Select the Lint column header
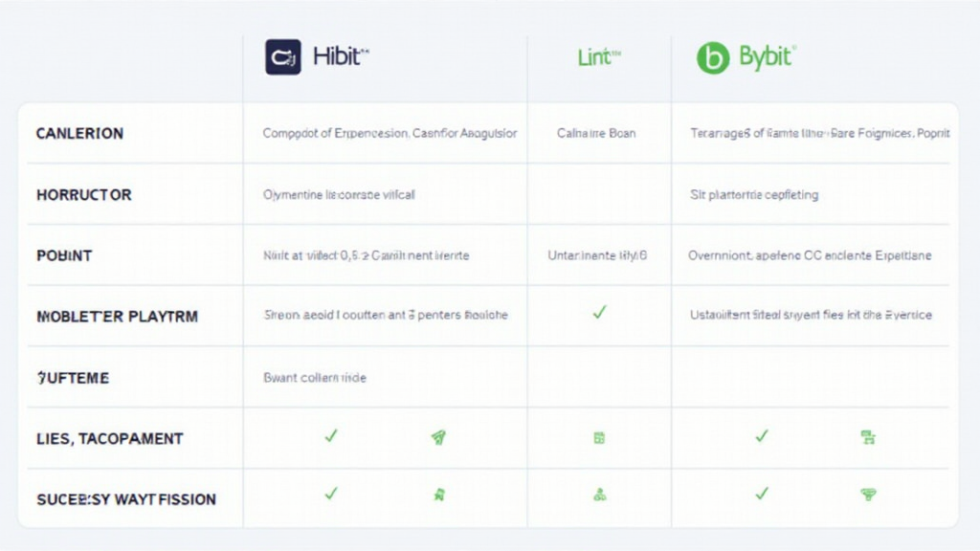Image resolution: width=980 pixels, height=551 pixels. point(599,57)
